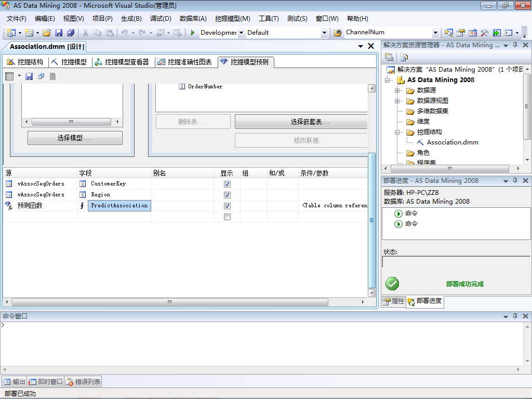
Task: Uncheck 显示 for Region row
Action: (228, 195)
